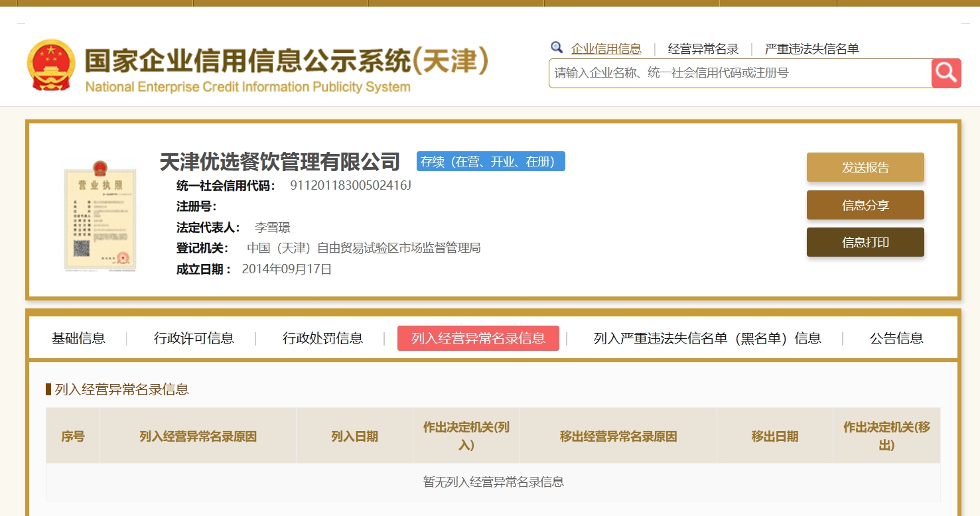This screenshot has height=516, width=980.
Task: Click the registration authority 中国（天津）自由贸易试验区市场监督管理局
Action: tap(364, 248)
